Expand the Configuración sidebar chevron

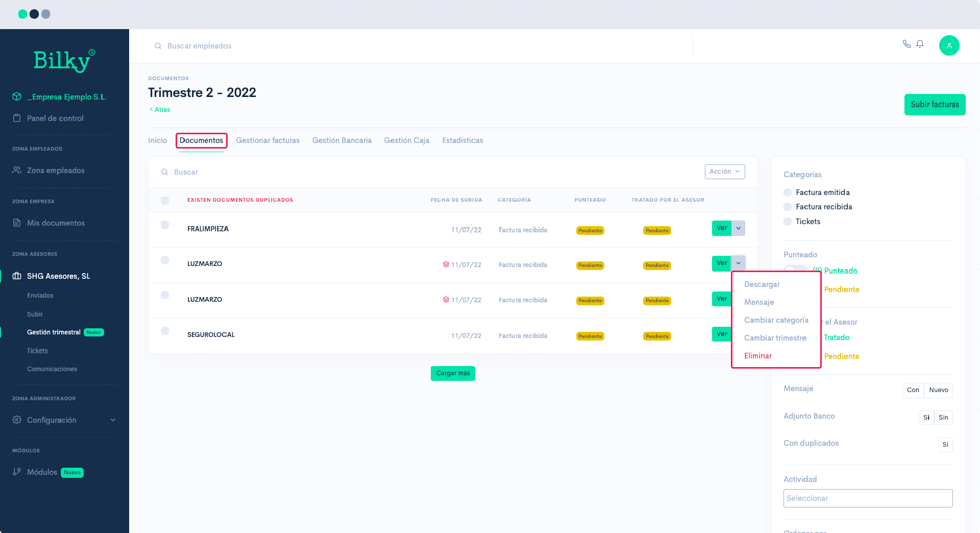tap(113, 420)
